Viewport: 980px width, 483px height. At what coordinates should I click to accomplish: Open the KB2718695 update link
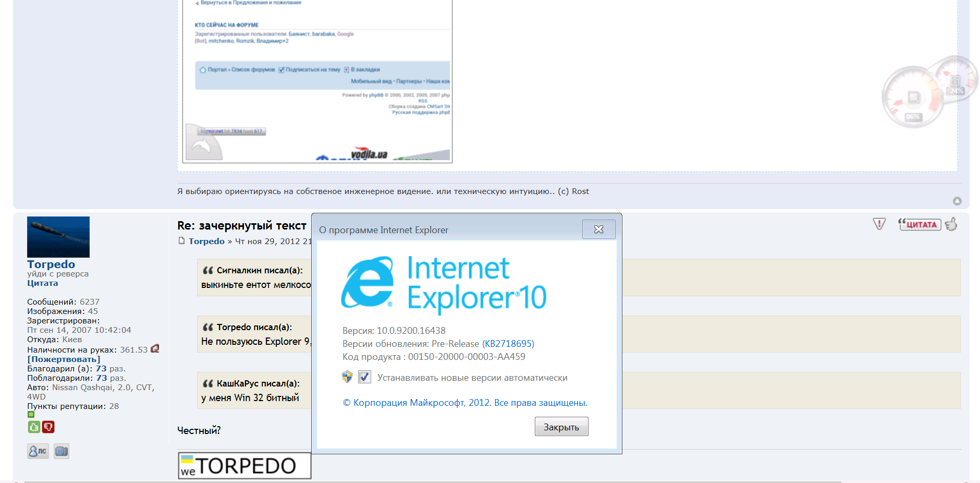508,344
